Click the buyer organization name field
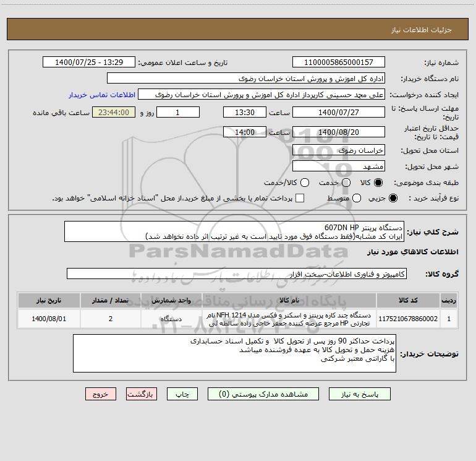This screenshot has width=476, height=461. point(246,79)
